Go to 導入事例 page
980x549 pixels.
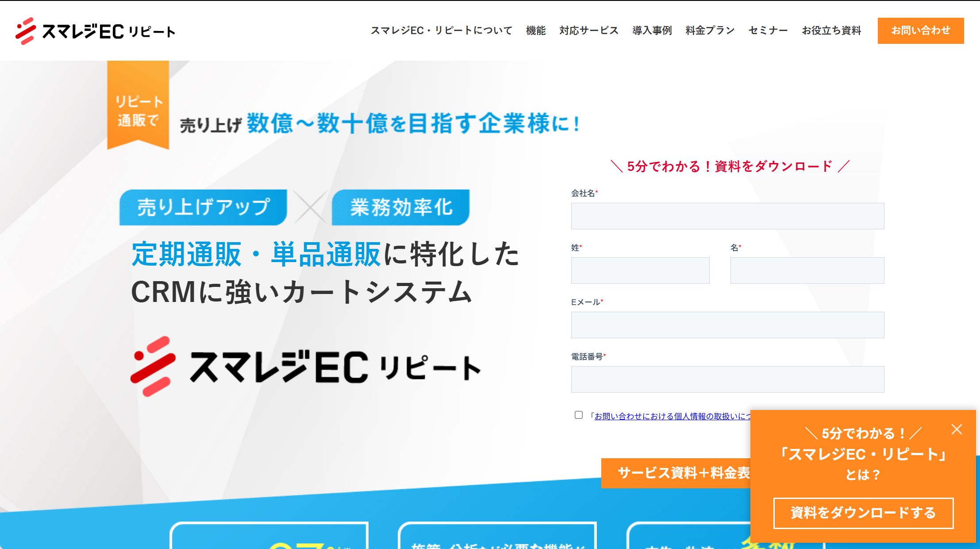coord(652,31)
